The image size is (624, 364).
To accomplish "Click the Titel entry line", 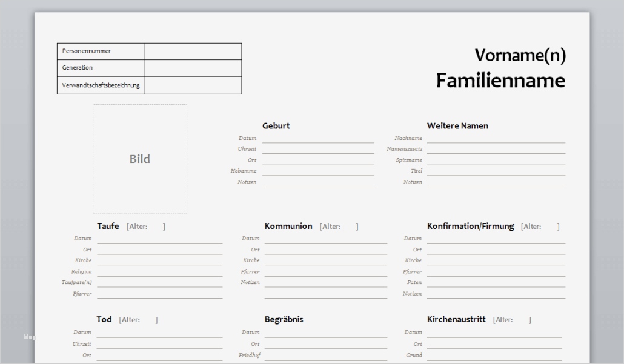I will click(496, 171).
